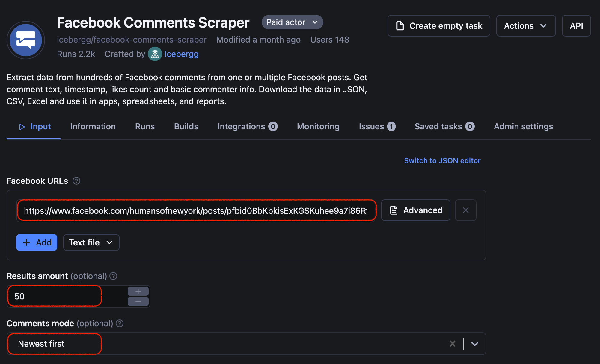600x364 pixels.
Task: Click the Create empty task button
Action: [438, 26]
